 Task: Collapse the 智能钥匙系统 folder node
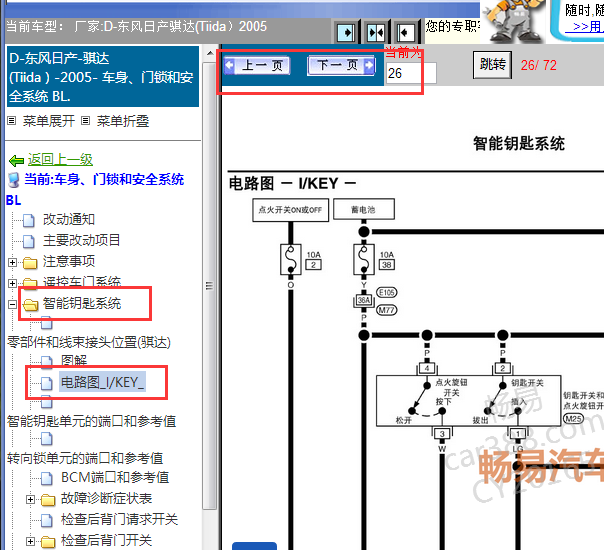pyautogui.click(x=12, y=304)
